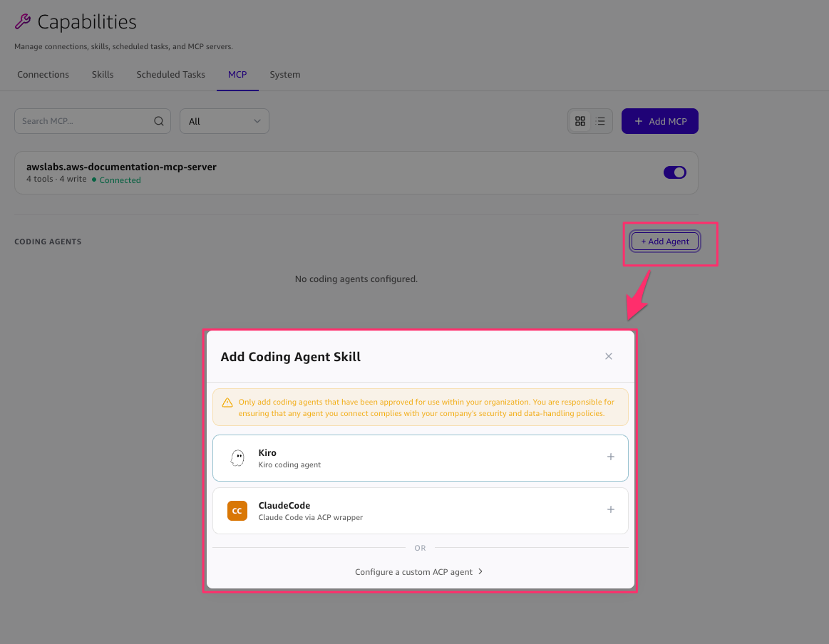This screenshot has height=644, width=829.
Task: Click the "4 tools · 4 write" text
Action: 56,179
